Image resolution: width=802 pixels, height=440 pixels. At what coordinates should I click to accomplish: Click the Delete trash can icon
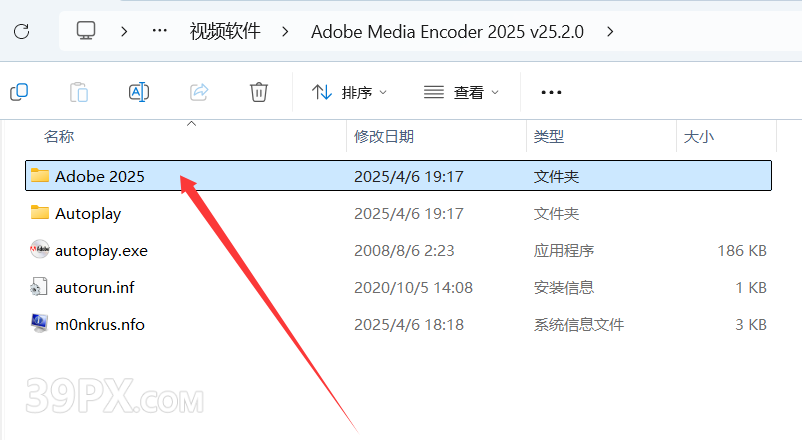pyautogui.click(x=259, y=93)
